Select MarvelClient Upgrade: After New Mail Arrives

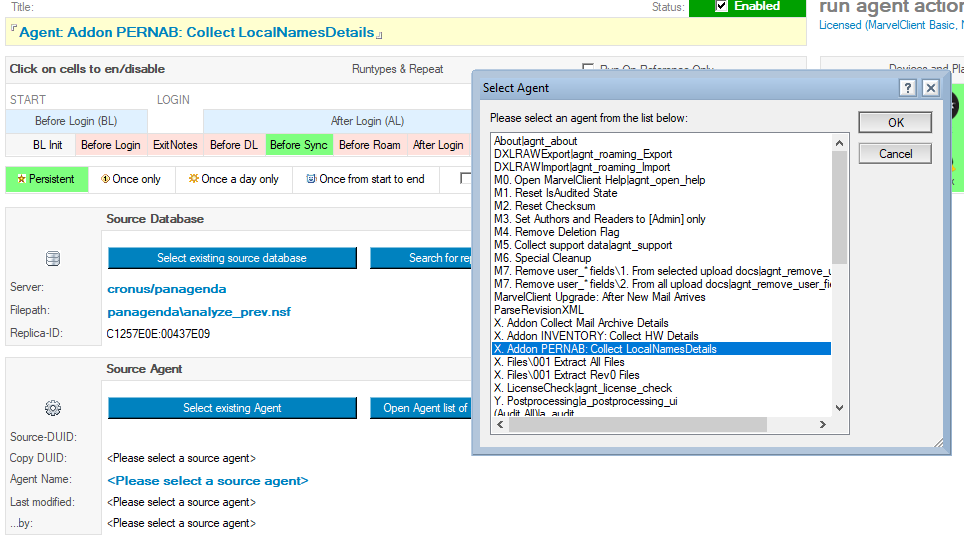click(662, 296)
